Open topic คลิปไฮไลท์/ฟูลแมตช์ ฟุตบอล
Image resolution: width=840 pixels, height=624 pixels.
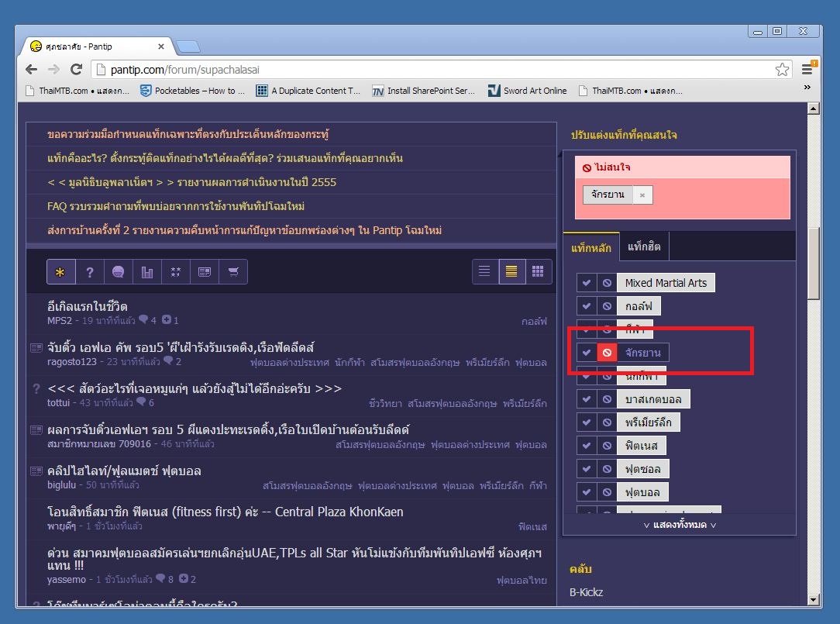(124, 471)
